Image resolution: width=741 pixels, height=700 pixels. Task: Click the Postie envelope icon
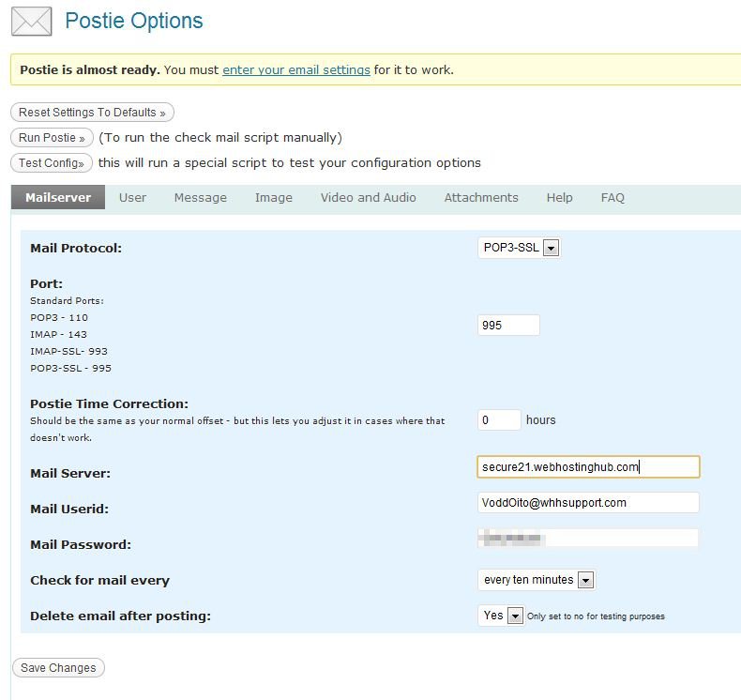(31, 22)
